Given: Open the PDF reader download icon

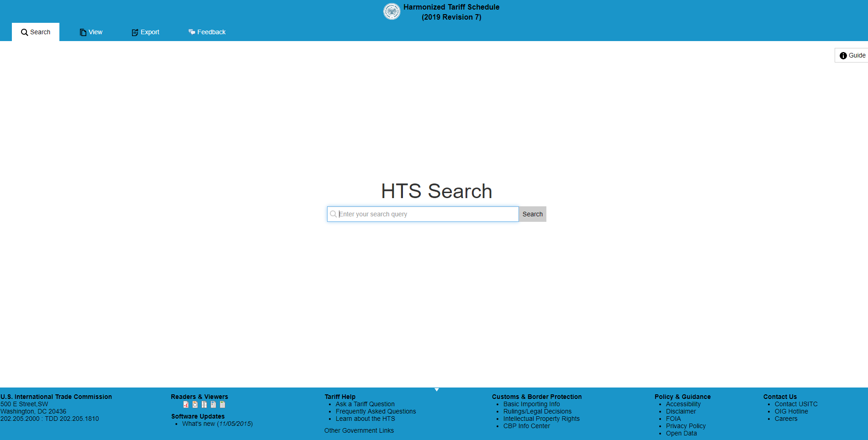Looking at the screenshot, I should pyautogui.click(x=186, y=404).
